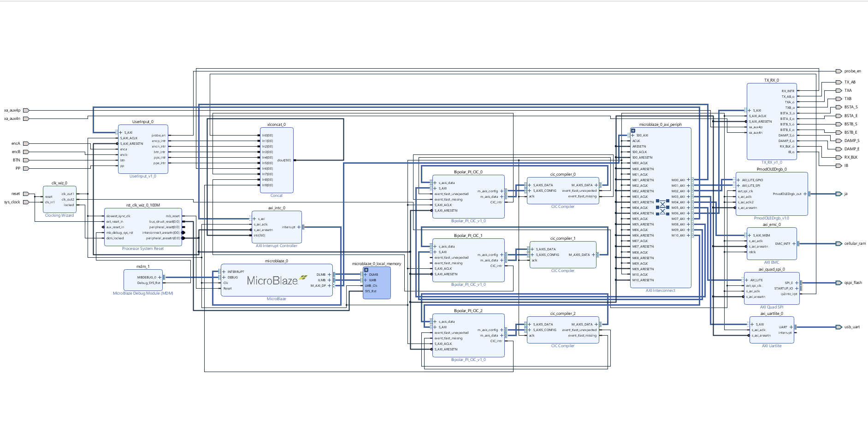This screenshot has width=868, height=438.
Task: Expand the STARTUP_IO pin on axi_quad_spi_0
Action: click(x=797, y=289)
